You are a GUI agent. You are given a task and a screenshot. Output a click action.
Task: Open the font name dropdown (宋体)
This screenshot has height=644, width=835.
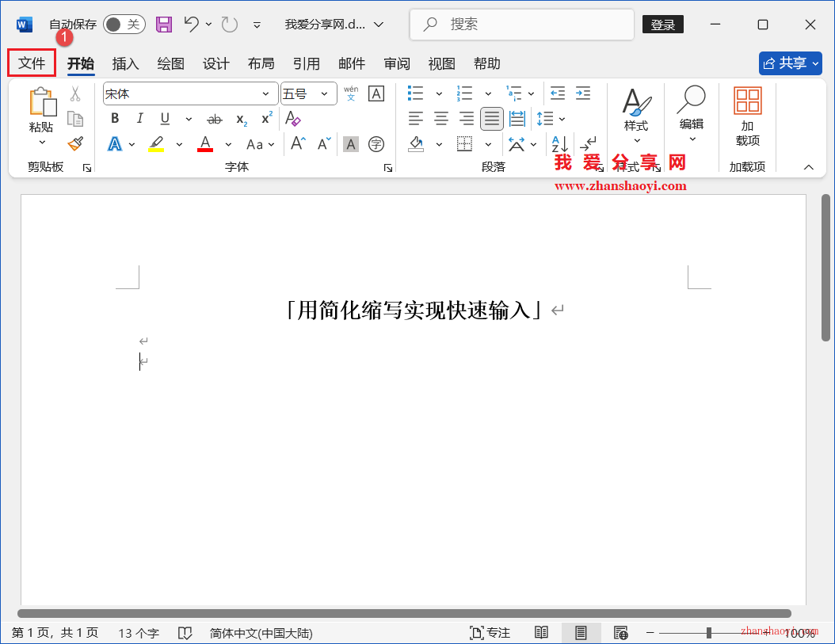pos(265,94)
